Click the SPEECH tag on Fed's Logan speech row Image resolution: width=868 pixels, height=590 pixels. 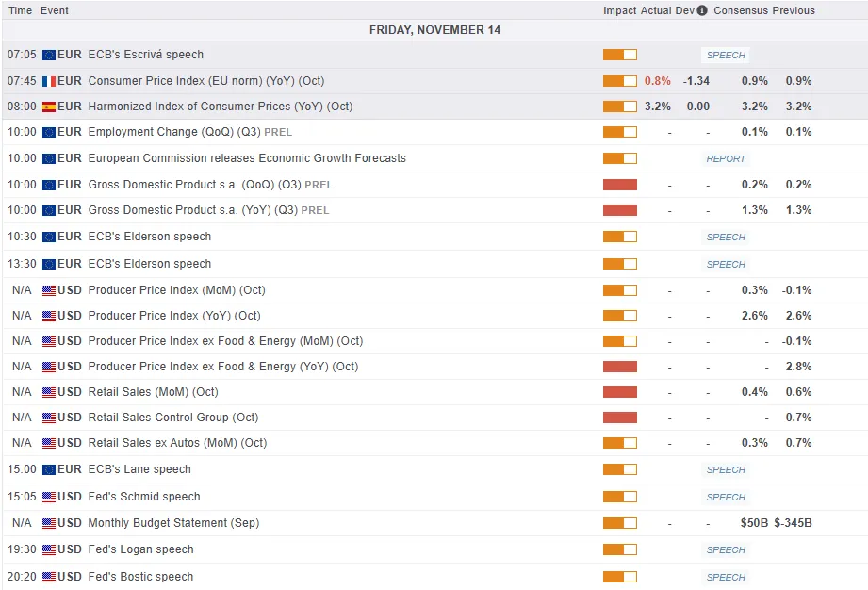[726, 550]
